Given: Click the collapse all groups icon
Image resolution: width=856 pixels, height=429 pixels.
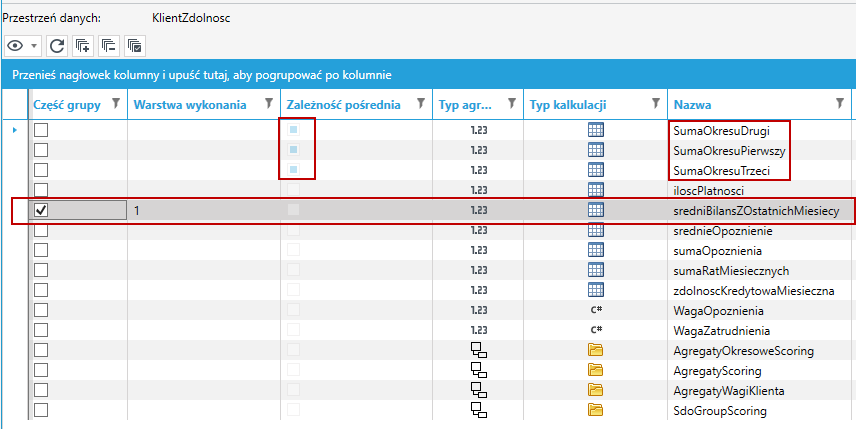Looking at the screenshot, I should pos(109,46).
